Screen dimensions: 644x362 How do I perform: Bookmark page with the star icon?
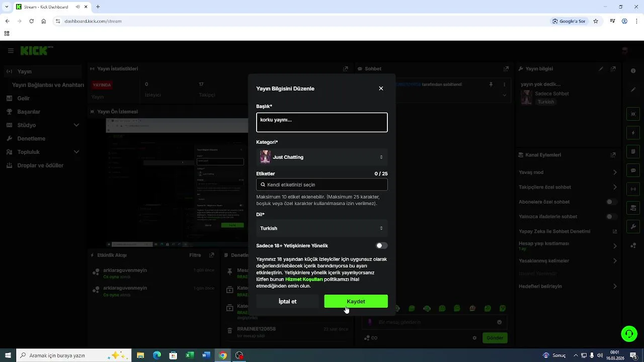point(596,21)
